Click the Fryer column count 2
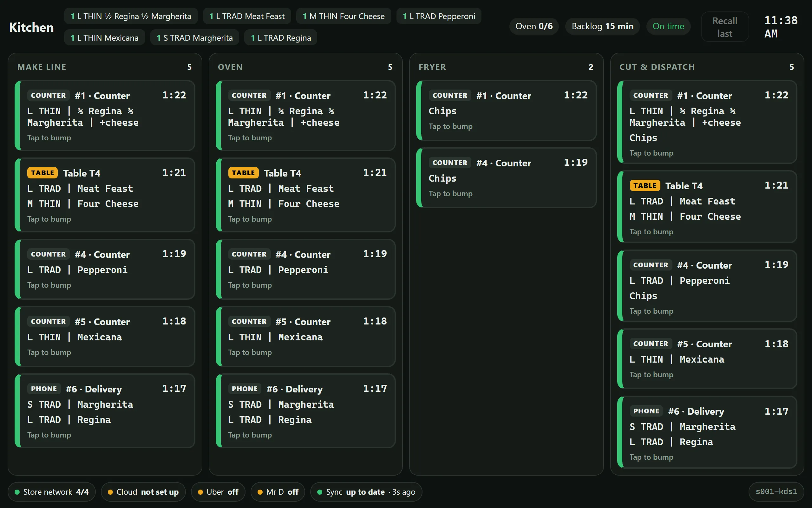 [591, 67]
